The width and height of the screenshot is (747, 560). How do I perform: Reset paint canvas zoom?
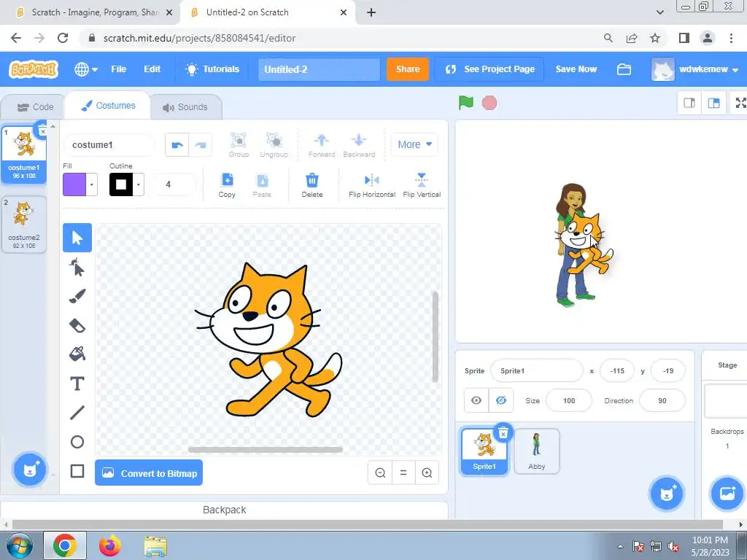pos(403,472)
